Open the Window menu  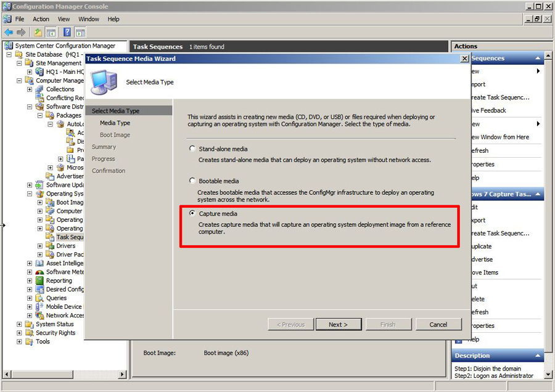tap(89, 19)
